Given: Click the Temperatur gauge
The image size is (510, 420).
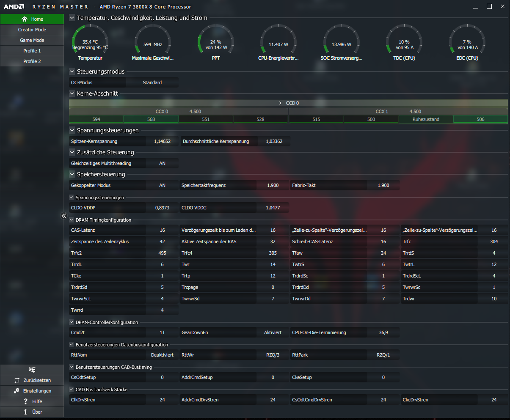Looking at the screenshot, I should (x=90, y=42).
